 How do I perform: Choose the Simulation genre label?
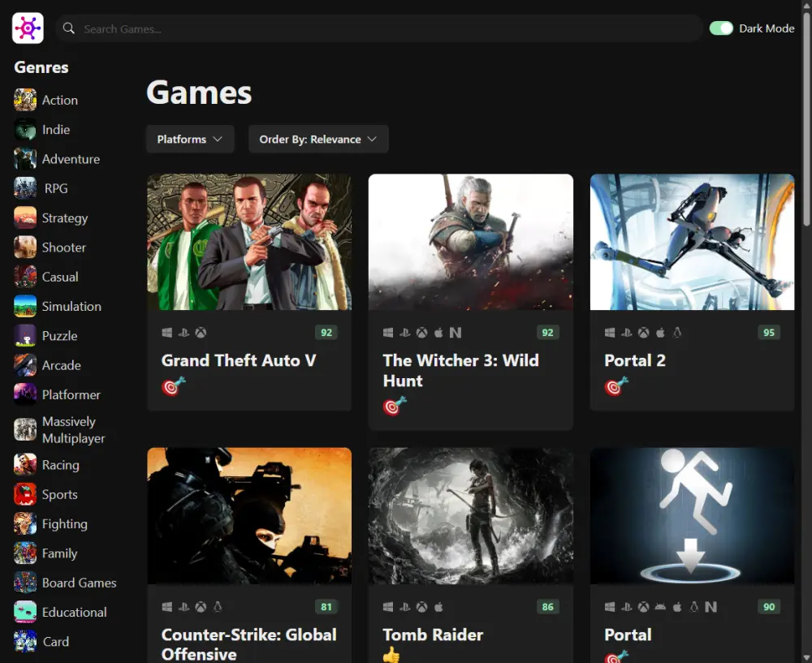pyautogui.click(x=71, y=307)
